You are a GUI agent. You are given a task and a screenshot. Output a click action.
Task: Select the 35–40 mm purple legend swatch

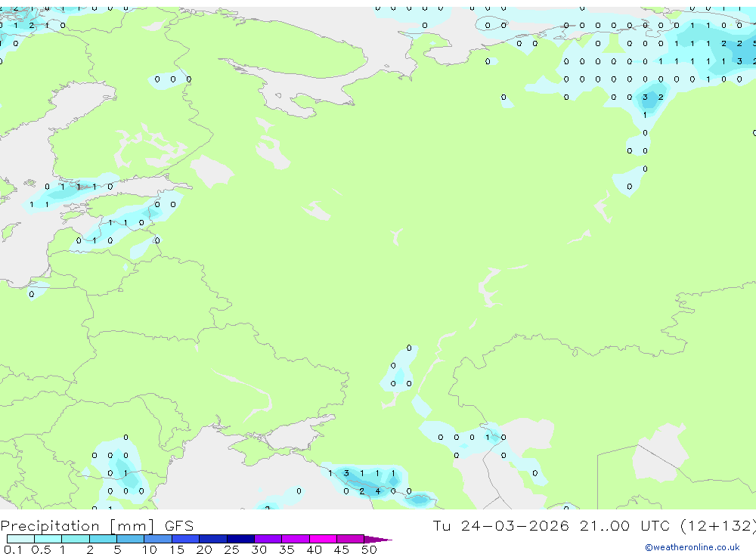click(295, 539)
